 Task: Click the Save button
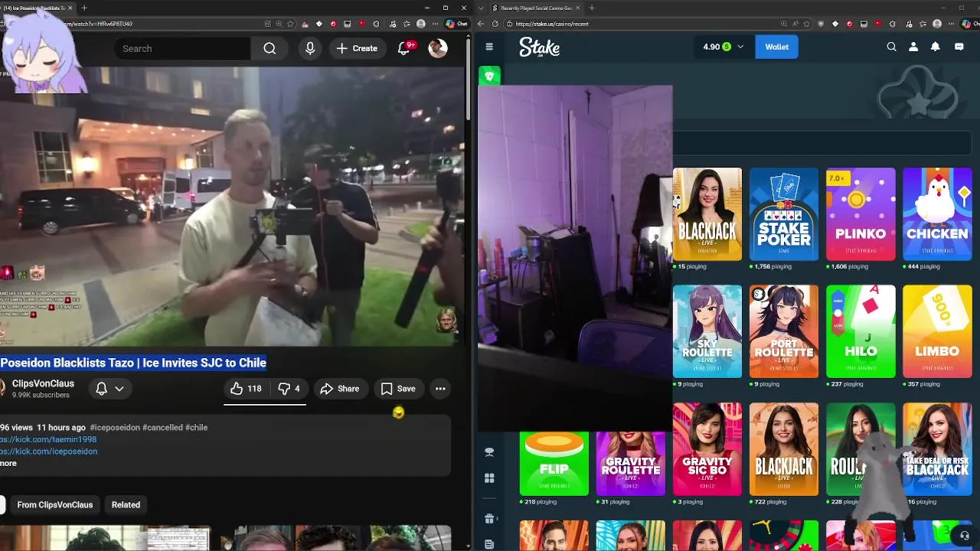(x=398, y=389)
